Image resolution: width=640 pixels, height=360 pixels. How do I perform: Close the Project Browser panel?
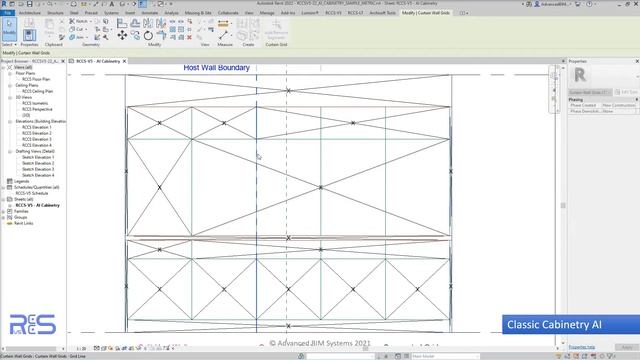point(63,61)
